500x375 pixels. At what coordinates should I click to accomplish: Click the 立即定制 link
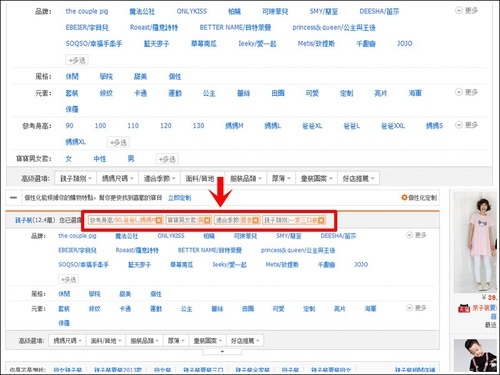coord(179,198)
